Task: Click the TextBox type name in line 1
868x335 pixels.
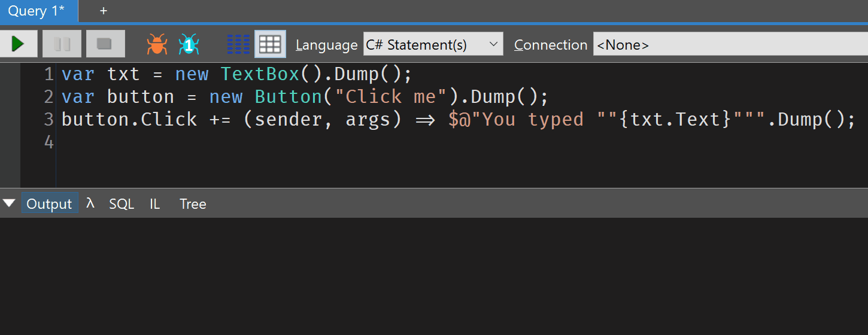Action: click(260, 74)
